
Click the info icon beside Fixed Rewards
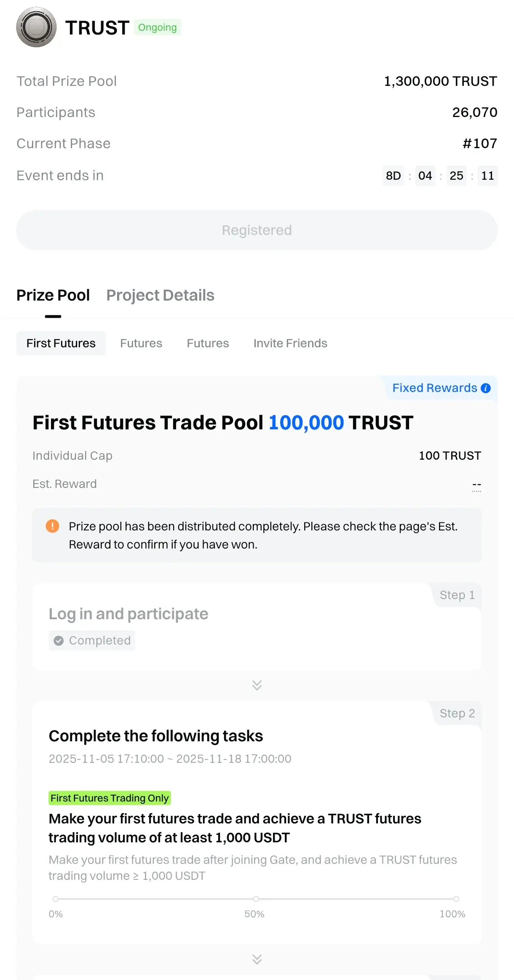tap(486, 388)
